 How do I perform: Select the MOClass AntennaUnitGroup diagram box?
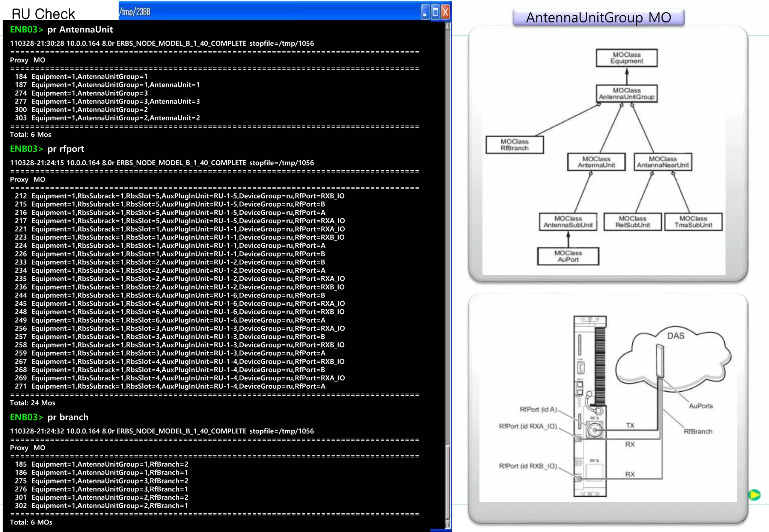(x=626, y=93)
